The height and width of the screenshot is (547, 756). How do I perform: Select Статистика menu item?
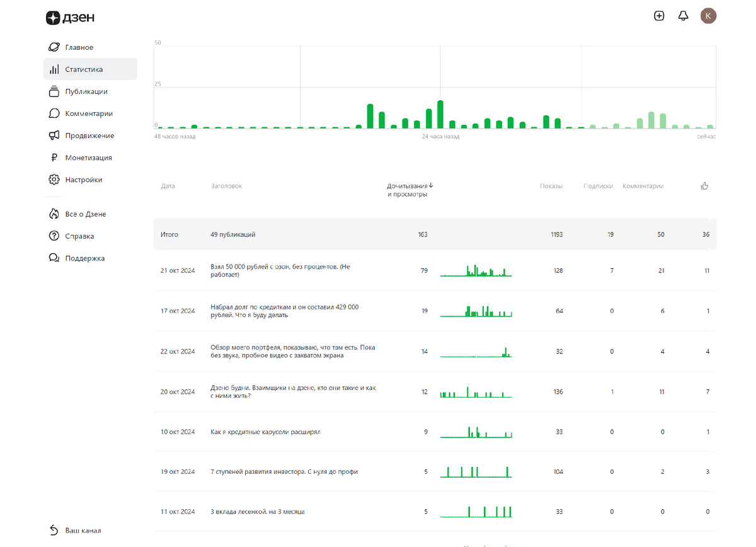90,69
